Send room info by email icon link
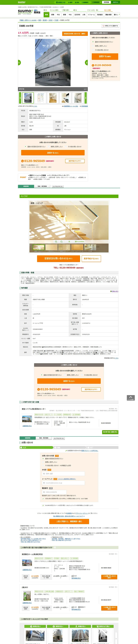This screenshot has height=644, width=138. pyautogui.click(x=70, y=106)
